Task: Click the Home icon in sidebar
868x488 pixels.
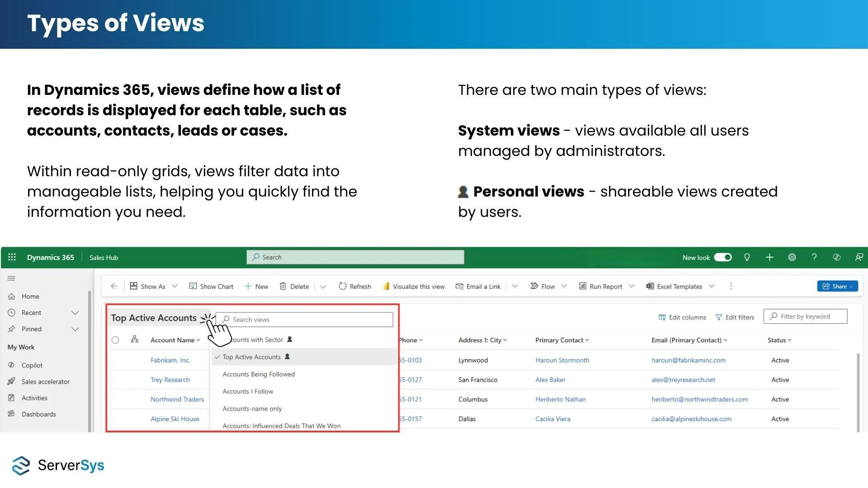Action: click(12, 296)
